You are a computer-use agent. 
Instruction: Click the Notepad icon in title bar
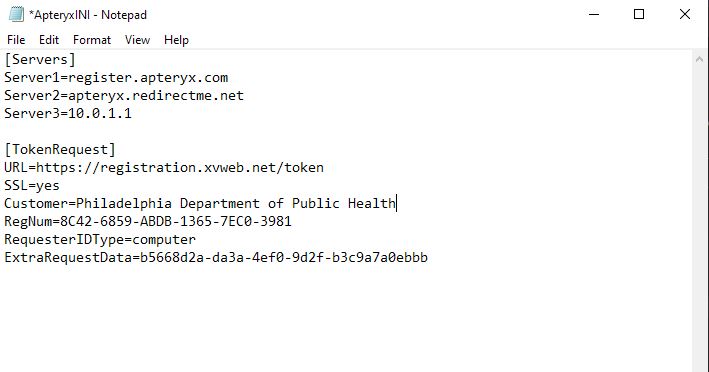[x=16, y=14]
